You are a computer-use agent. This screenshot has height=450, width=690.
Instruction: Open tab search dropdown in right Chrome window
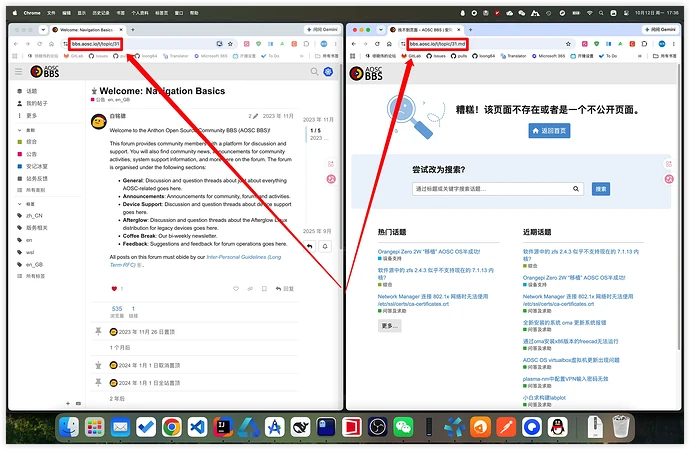click(x=380, y=29)
